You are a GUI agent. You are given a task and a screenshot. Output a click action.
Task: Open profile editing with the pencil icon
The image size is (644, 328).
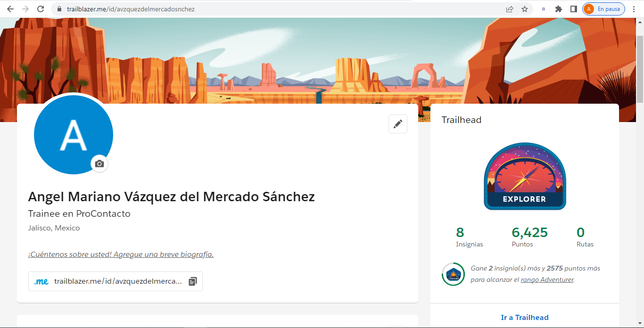pyautogui.click(x=397, y=123)
